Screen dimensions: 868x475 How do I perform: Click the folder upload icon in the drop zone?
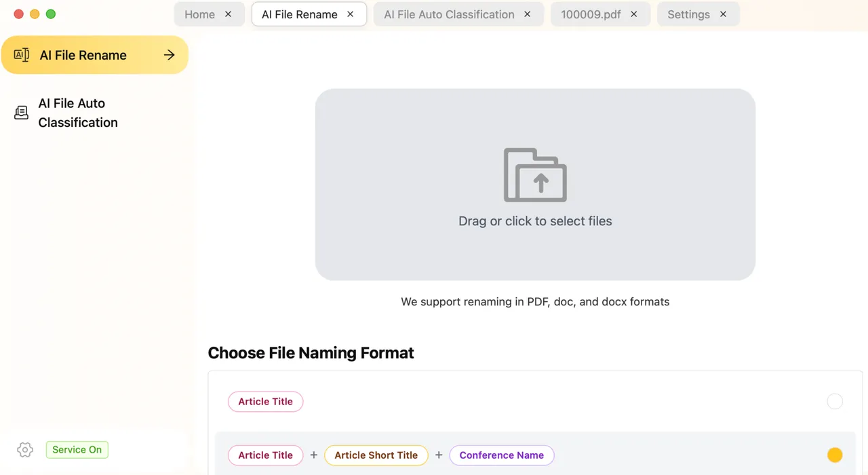[535, 175]
